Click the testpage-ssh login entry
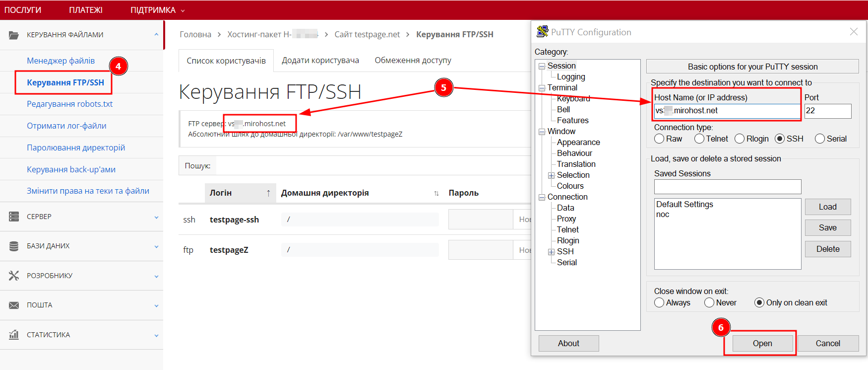The image size is (868, 370). pos(234,220)
